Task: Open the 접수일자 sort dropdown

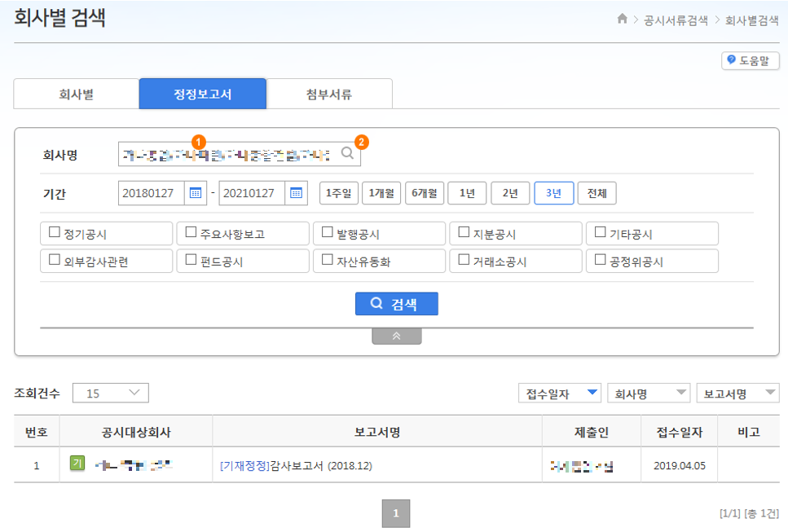Action: coord(560,392)
